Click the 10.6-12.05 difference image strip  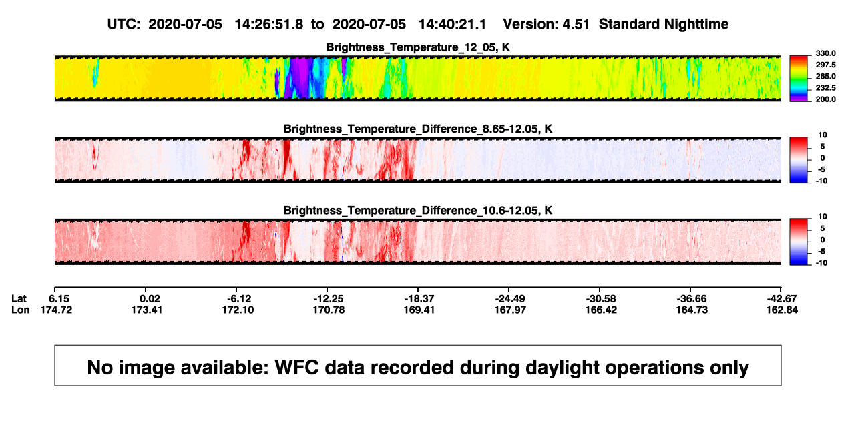[x=417, y=242]
